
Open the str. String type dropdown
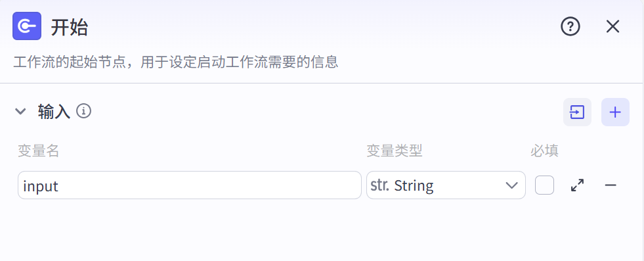click(446, 185)
